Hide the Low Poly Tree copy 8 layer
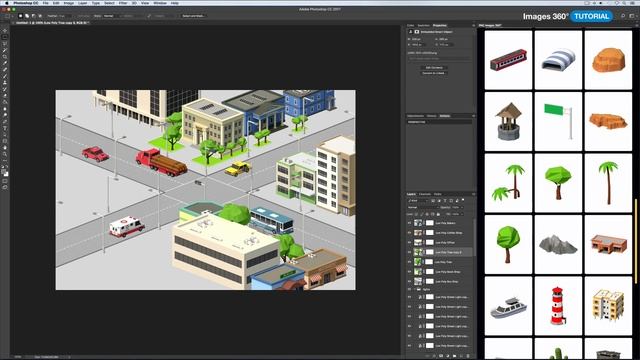The height and width of the screenshot is (360, 640). click(409, 252)
